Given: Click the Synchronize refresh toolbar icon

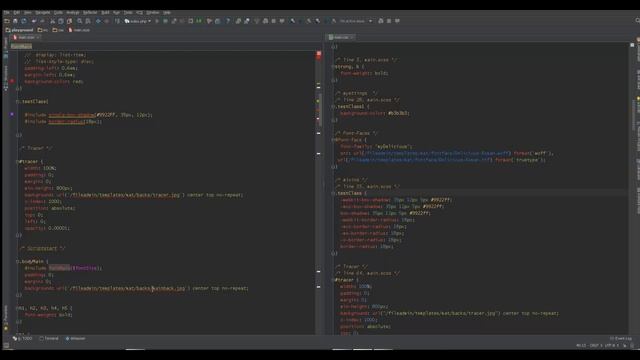Looking at the screenshot, I should 24,21.
